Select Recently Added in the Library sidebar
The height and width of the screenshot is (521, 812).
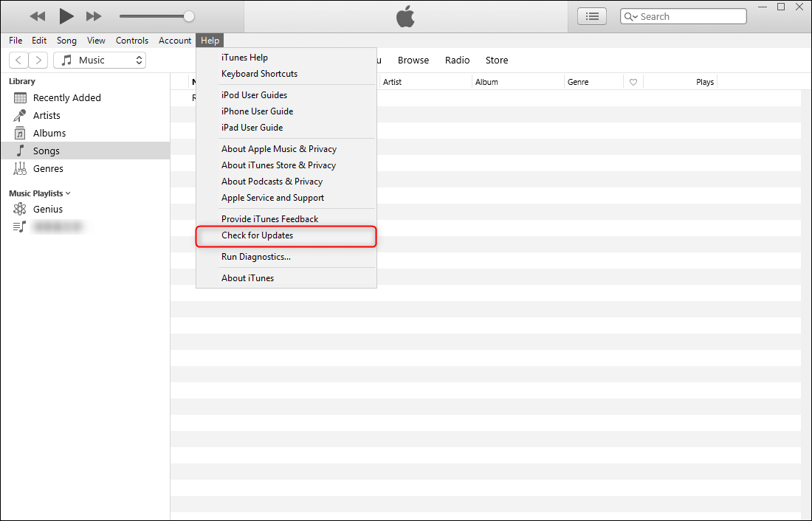click(x=86, y=98)
